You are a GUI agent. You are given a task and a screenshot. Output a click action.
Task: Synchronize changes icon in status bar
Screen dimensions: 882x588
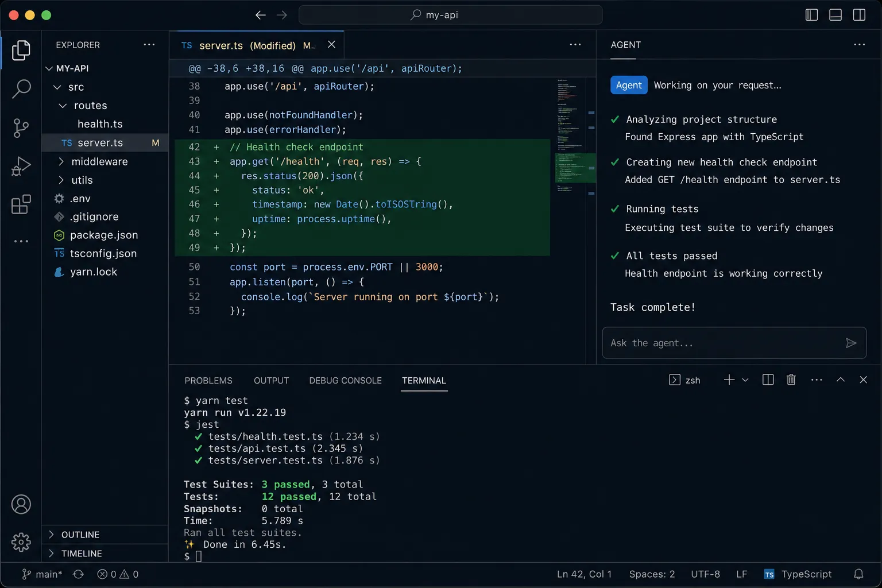[x=79, y=574]
